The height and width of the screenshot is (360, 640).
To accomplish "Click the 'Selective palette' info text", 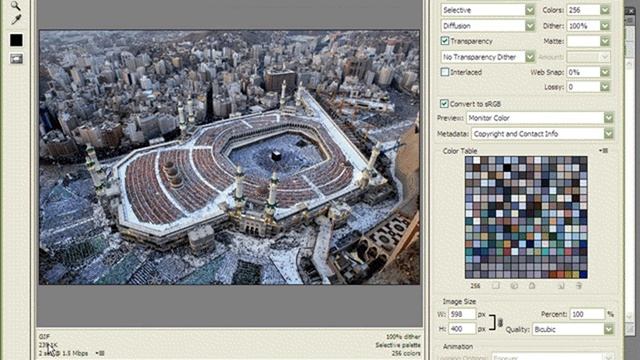I will coord(398,345).
